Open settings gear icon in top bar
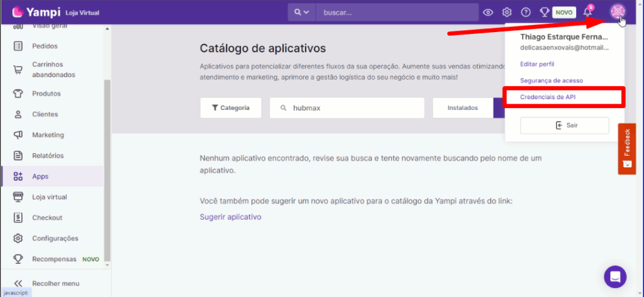The width and height of the screenshot is (644, 297). click(507, 12)
